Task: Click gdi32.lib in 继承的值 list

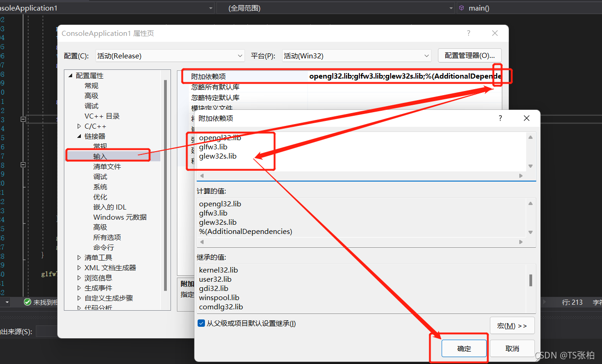Action: [214, 288]
